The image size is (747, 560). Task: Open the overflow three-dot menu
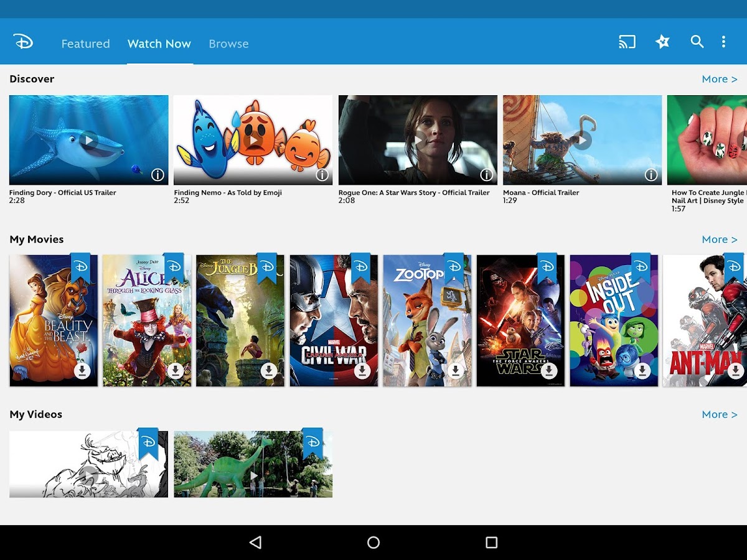click(723, 42)
